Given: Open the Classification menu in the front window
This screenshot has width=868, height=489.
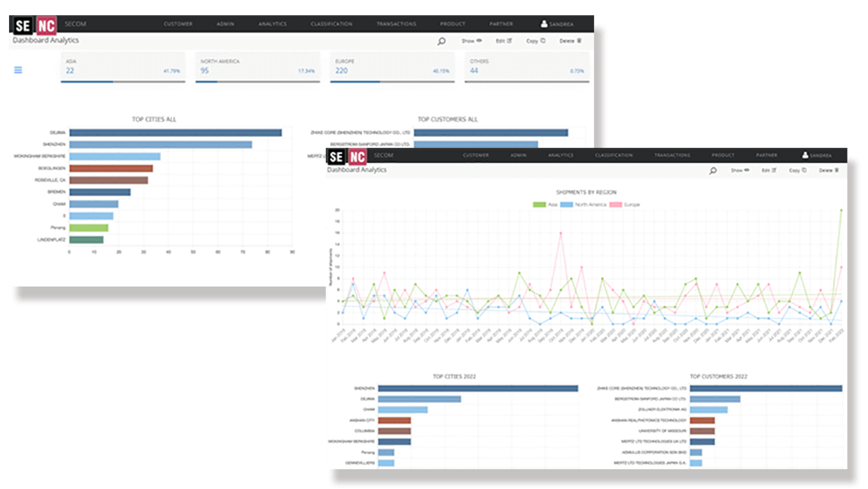Looking at the screenshot, I should (x=613, y=156).
